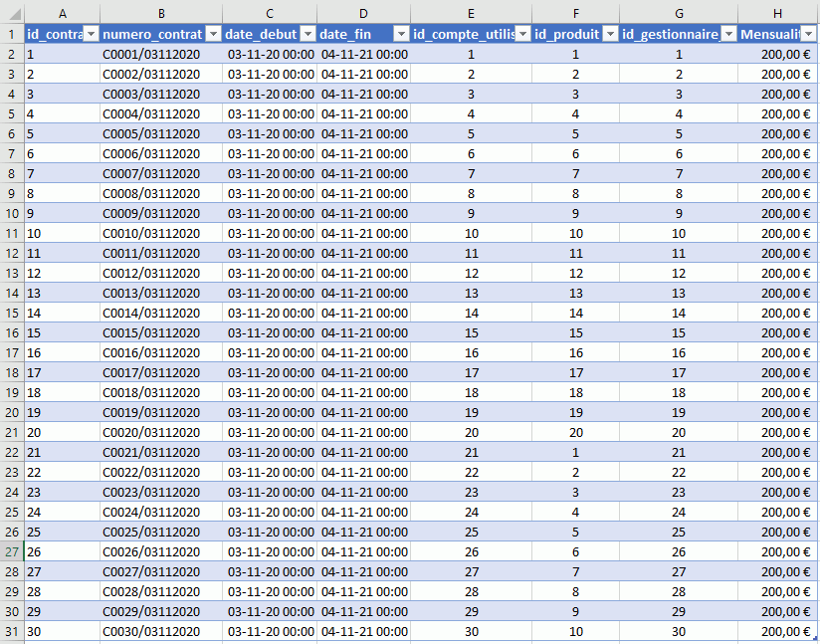Click the id_gestionnaire header cell
Viewport: 820px width, 644px height.
click(679, 35)
